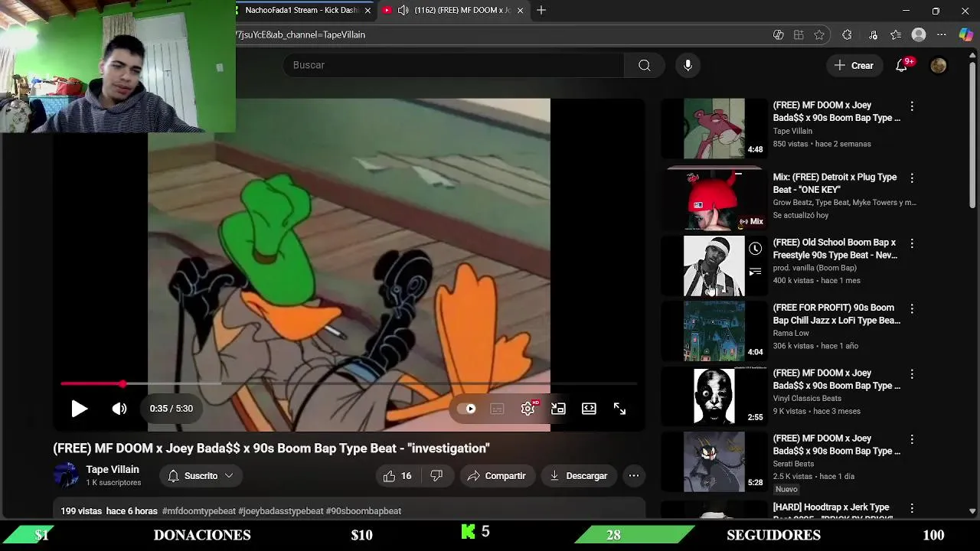Click scrollbar down arrow on page
The image size is (980, 551).
pos(972,511)
